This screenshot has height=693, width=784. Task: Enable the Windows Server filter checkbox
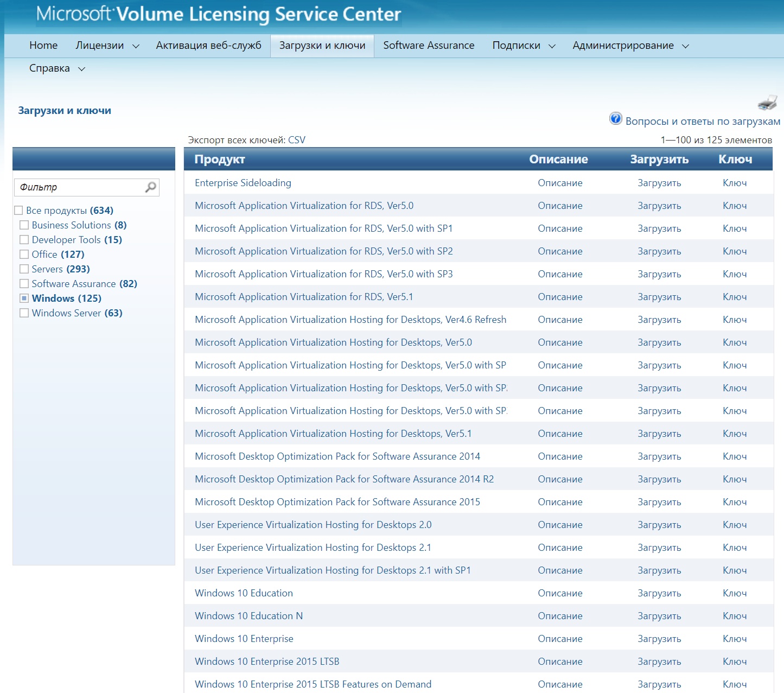coord(24,313)
